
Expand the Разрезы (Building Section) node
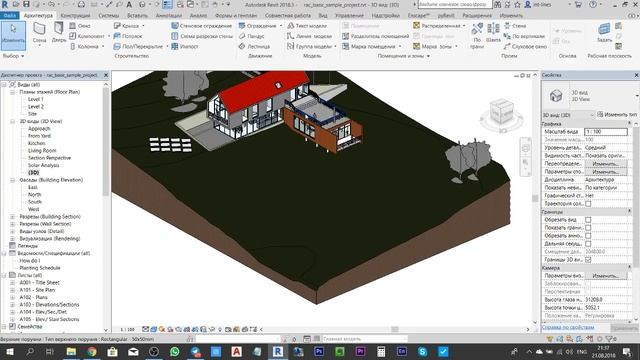(x=12, y=217)
